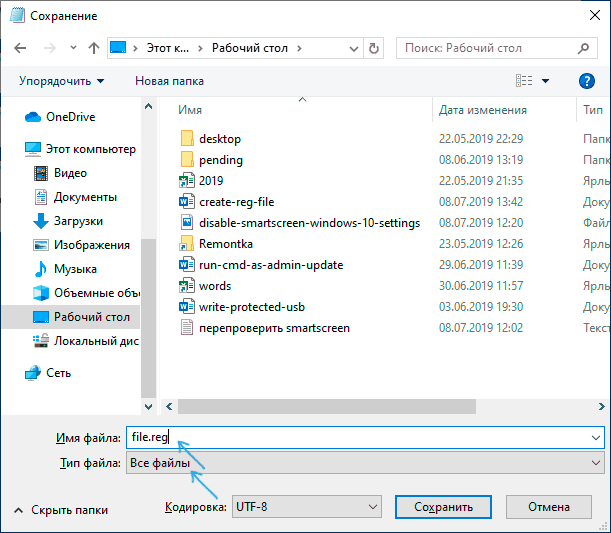Open Видео folder in sidebar
The height and width of the screenshot is (533, 611).
pyautogui.click(x=60, y=173)
